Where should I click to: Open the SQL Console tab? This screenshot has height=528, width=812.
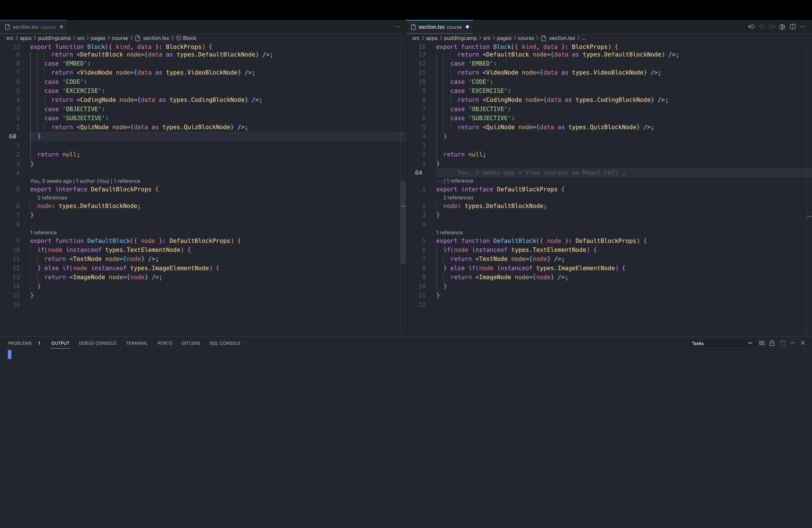coord(225,343)
